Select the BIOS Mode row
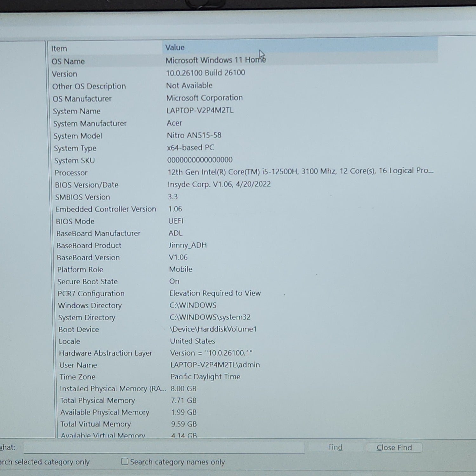 pyautogui.click(x=75, y=221)
